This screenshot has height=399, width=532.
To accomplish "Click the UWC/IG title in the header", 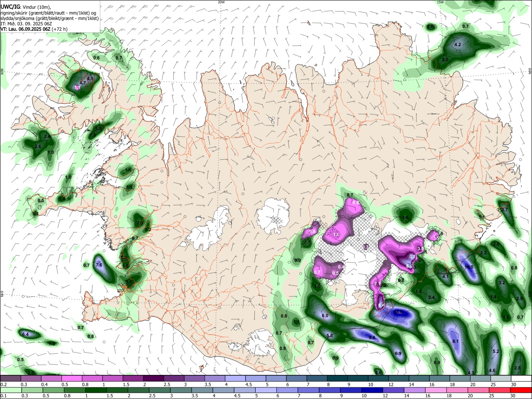I will (10, 7).
